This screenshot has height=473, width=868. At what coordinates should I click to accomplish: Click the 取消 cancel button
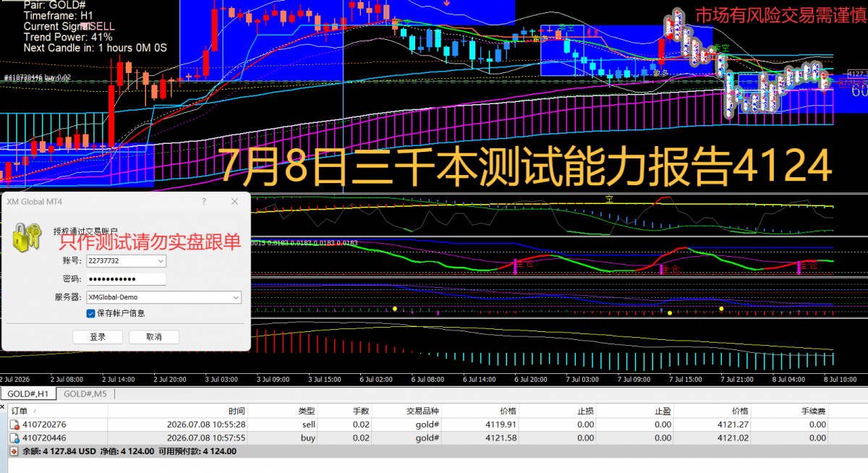(154, 337)
